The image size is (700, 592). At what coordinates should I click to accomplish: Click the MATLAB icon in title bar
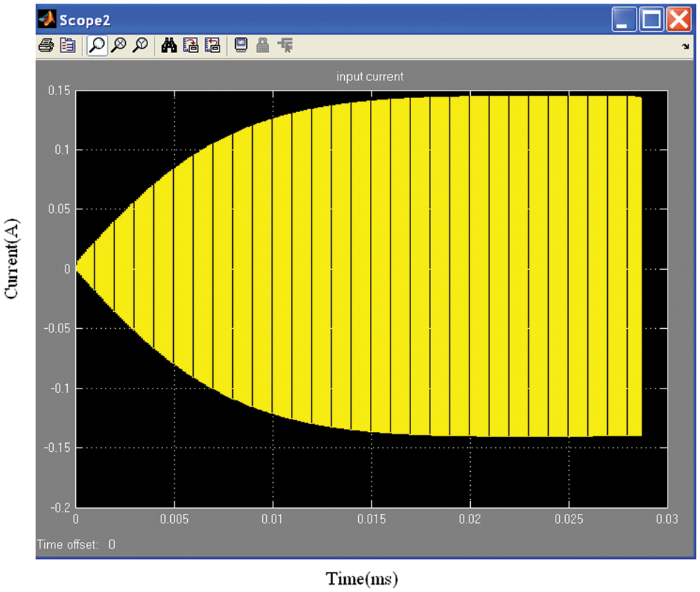click(x=48, y=20)
